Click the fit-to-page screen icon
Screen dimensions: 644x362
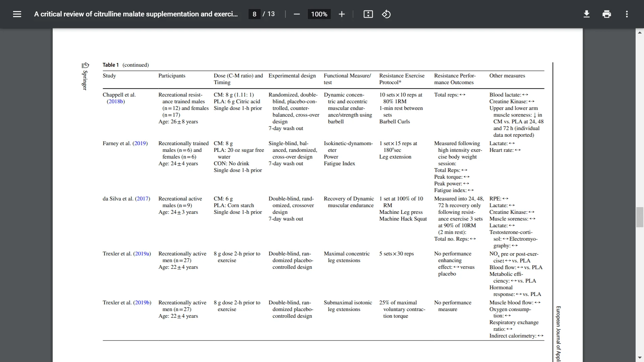point(368,14)
